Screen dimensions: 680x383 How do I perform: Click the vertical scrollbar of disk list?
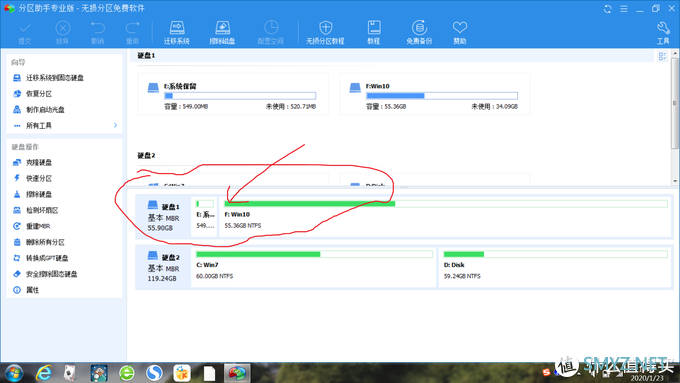click(674, 103)
